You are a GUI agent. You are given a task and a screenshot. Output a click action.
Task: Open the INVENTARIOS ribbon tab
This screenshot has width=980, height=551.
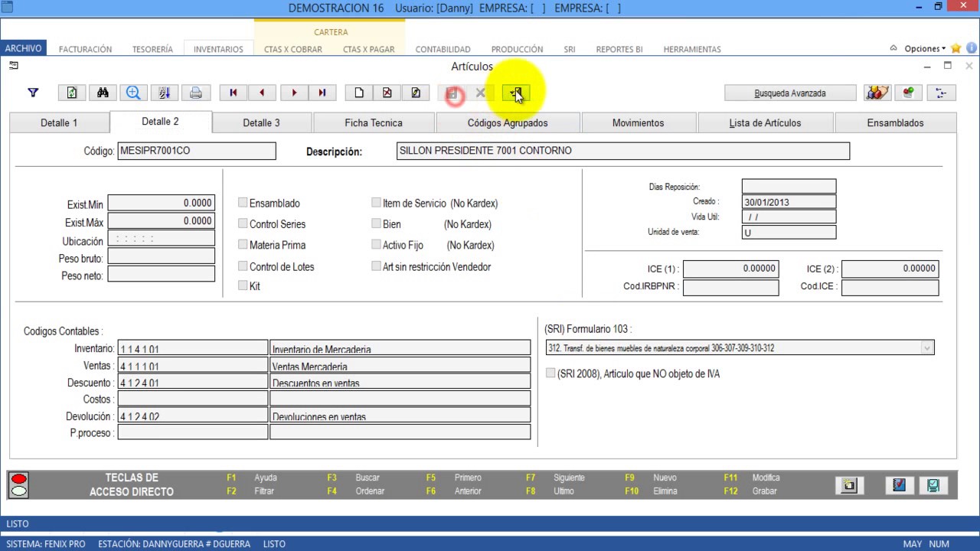(x=218, y=49)
